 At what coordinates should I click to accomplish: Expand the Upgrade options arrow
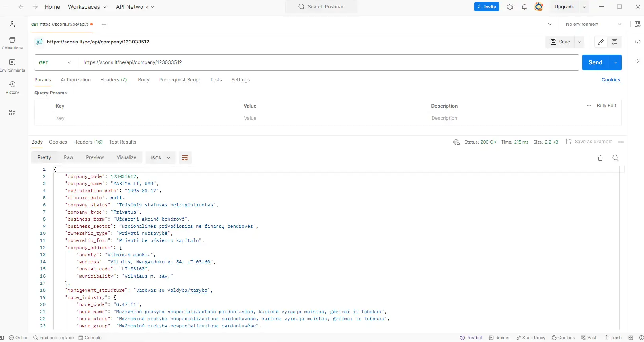tap(584, 7)
